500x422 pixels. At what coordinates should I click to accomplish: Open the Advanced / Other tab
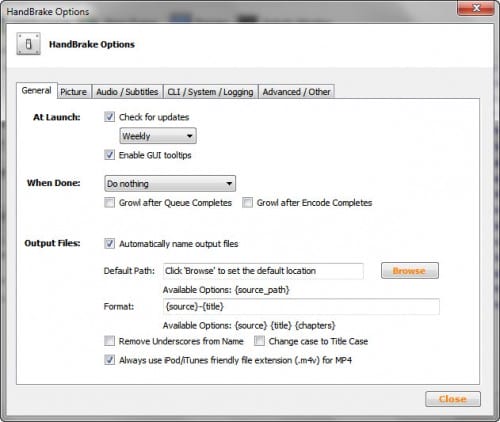click(x=296, y=92)
